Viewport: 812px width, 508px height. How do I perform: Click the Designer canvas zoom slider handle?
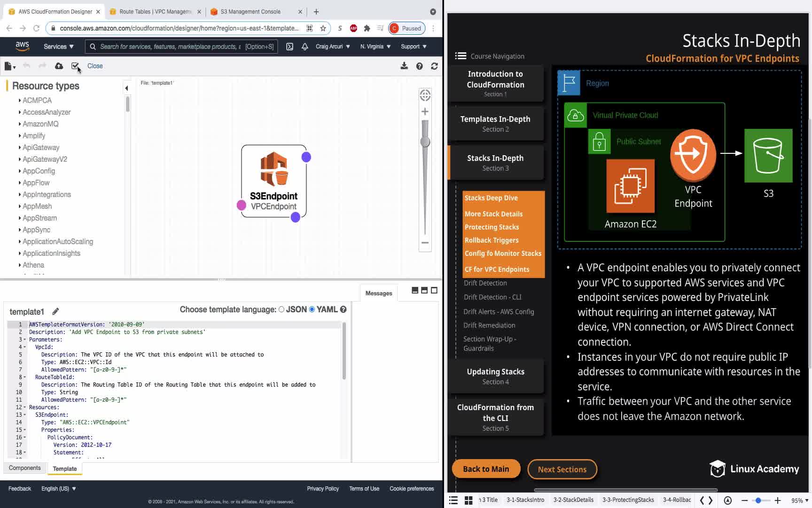425,142
